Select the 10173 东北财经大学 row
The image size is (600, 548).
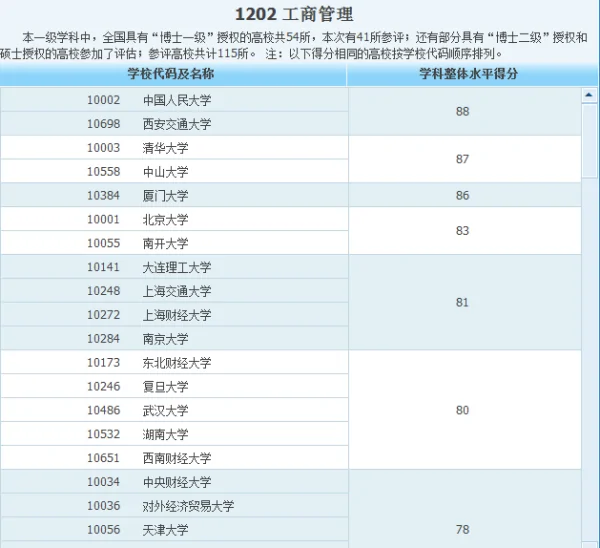click(x=174, y=362)
